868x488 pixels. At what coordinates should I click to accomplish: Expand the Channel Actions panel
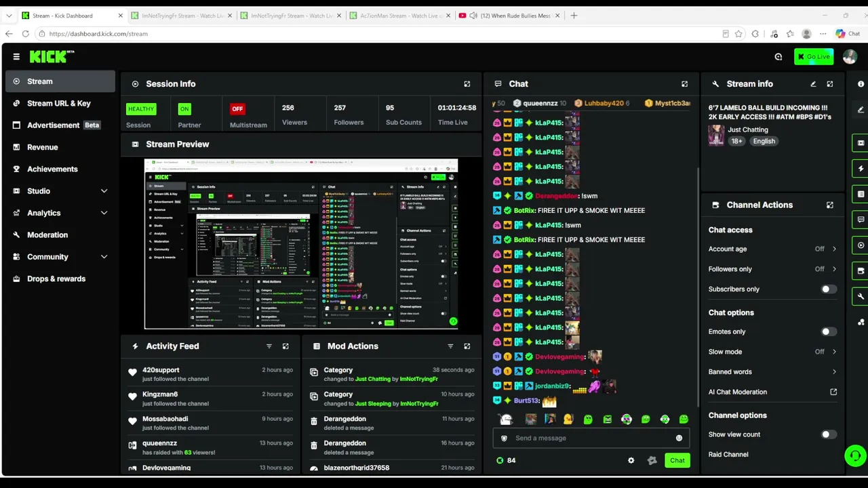[830, 205]
